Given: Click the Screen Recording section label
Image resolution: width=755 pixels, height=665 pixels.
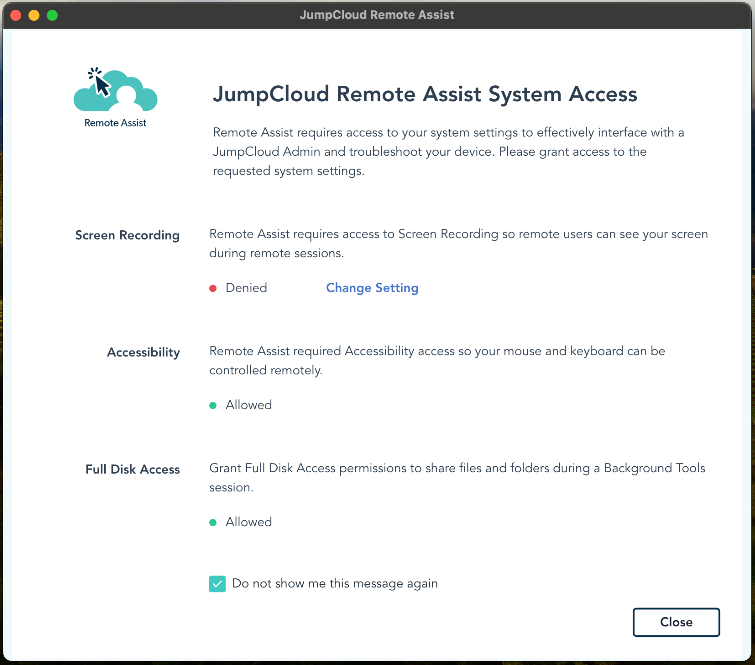Looking at the screenshot, I should 127,235.
